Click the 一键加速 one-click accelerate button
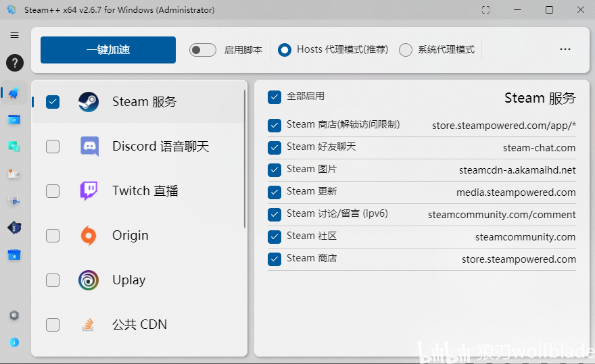This screenshot has width=595, height=364. coord(108,50)
